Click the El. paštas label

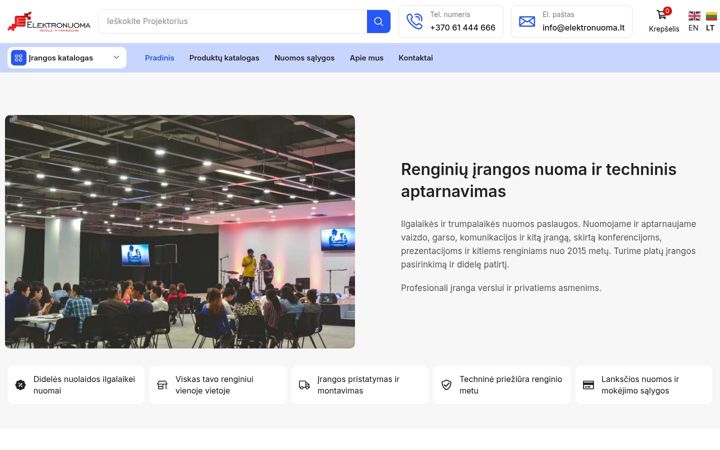[558, 15]
